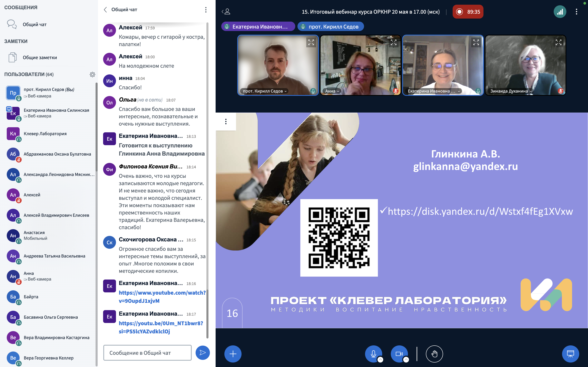Toggle the recording indicator 89:35
Viewport: 588px width, 367px height.
click(x=468, y=12)
